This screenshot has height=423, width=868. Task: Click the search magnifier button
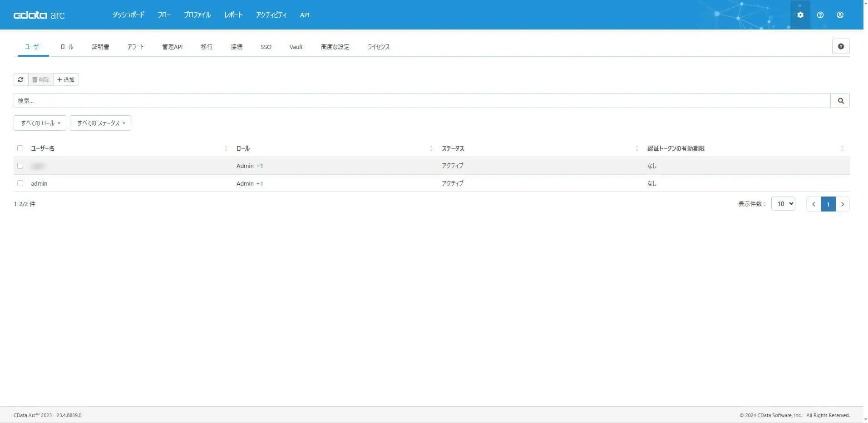coord(840,101)
